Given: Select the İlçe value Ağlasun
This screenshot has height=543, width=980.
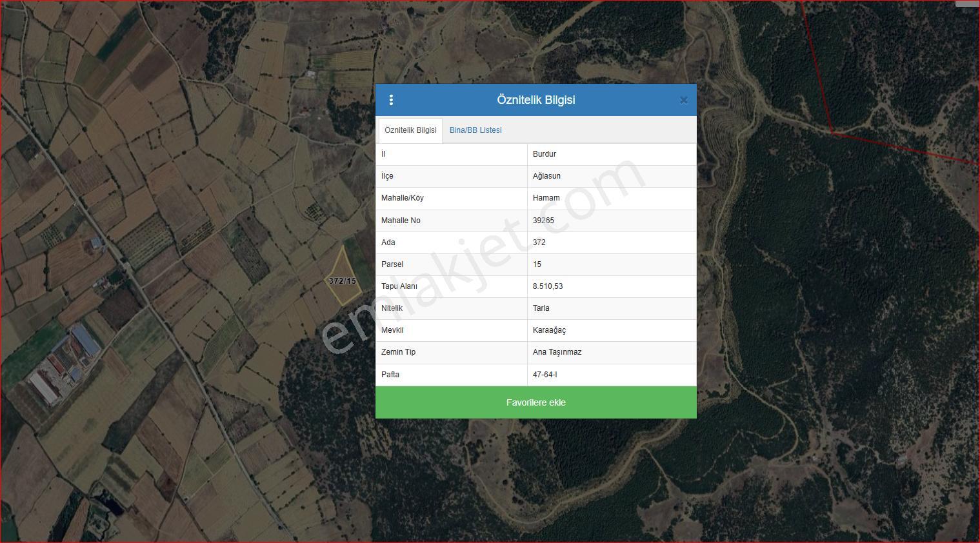Looking at the screenshot, I should 546,176.
